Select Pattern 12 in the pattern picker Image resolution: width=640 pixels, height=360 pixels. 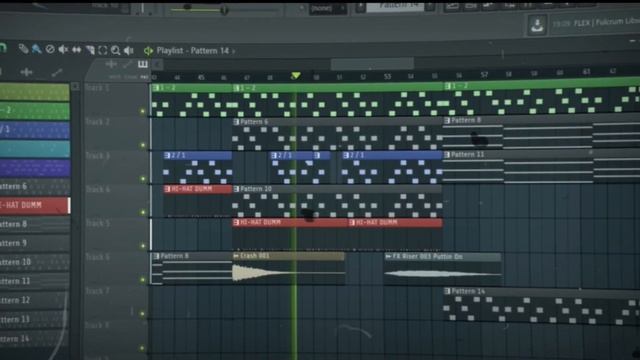34,300
